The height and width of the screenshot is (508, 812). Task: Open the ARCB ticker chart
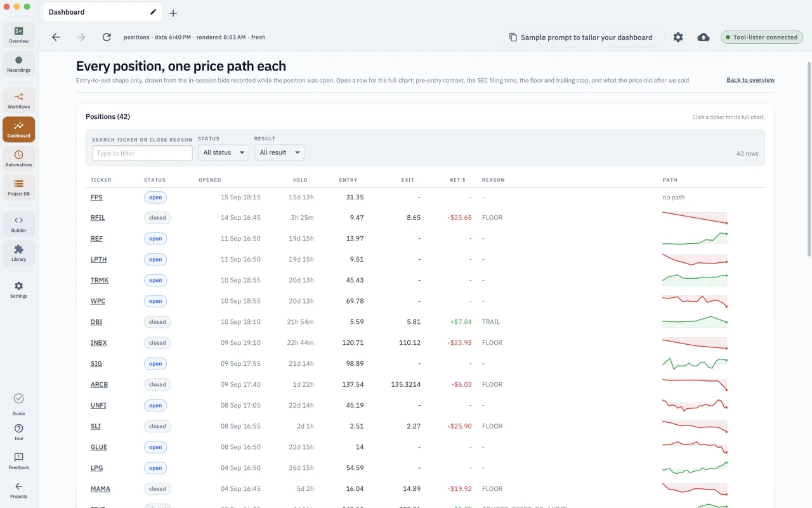100,385
